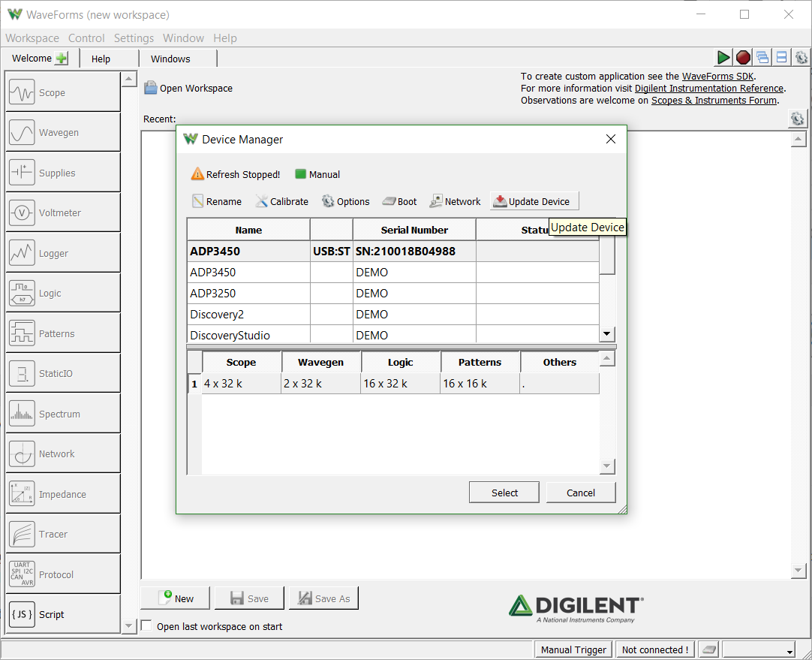Click the red Stop all button

[x=743, y=58]
